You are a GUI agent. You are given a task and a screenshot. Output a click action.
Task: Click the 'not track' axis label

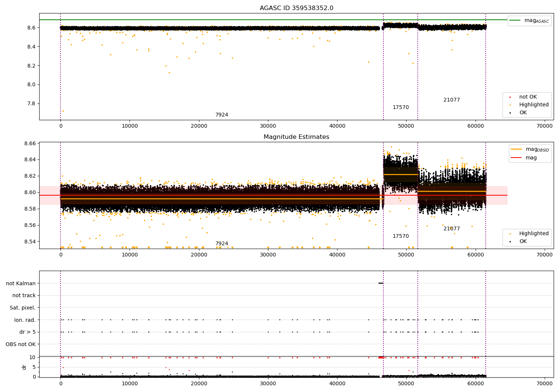(x=24, y=295)
